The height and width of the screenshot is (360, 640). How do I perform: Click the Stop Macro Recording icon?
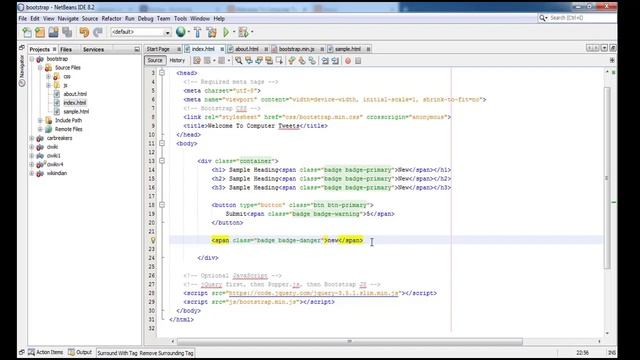(358, 61)
